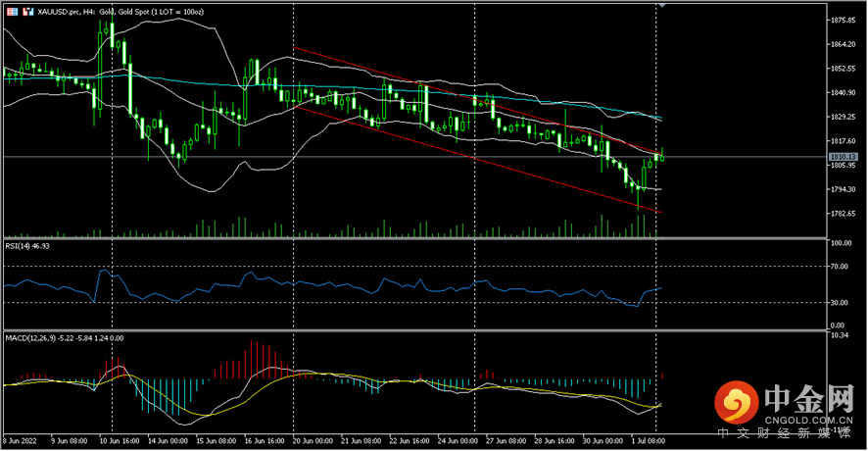Click the 27 Jun 08:00 time label
The image size is (868, 451).
[x=506, y=441]
